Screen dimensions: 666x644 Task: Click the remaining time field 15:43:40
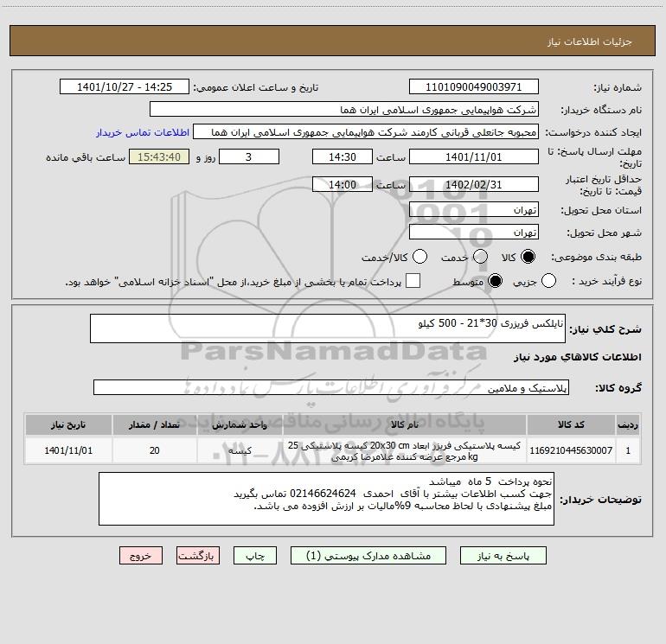click(x=159, y=156)
